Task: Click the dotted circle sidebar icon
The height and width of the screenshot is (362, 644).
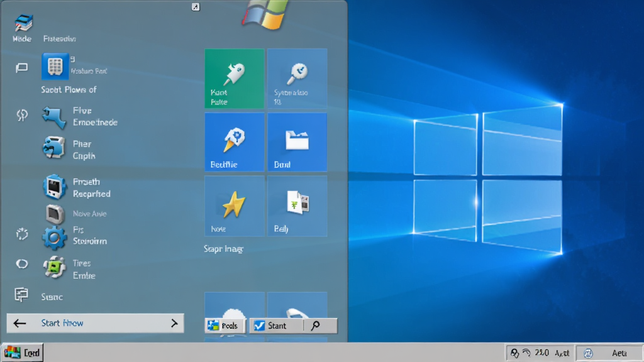Action: pyautogui.click(x=22, y=234)
